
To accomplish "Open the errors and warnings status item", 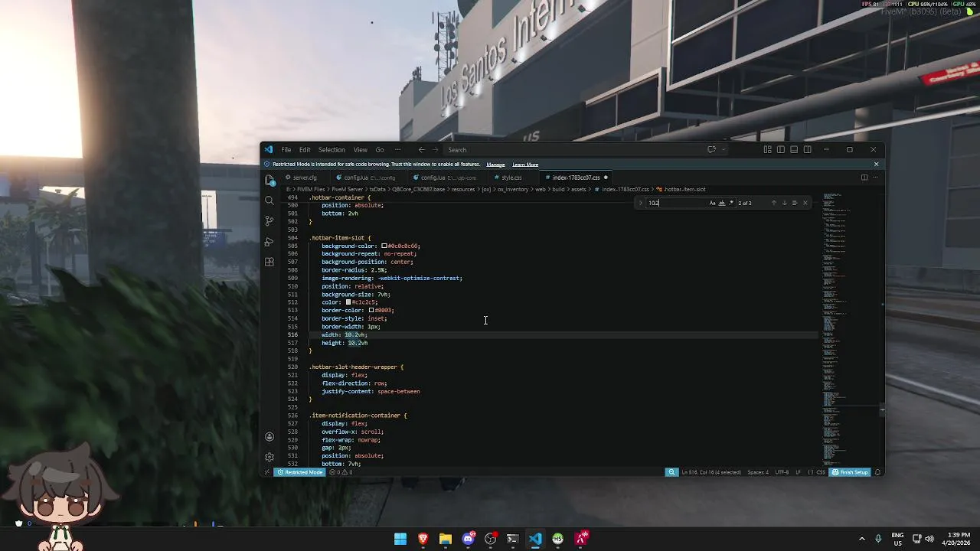I will pyautogui.click(x=340, y=472).
